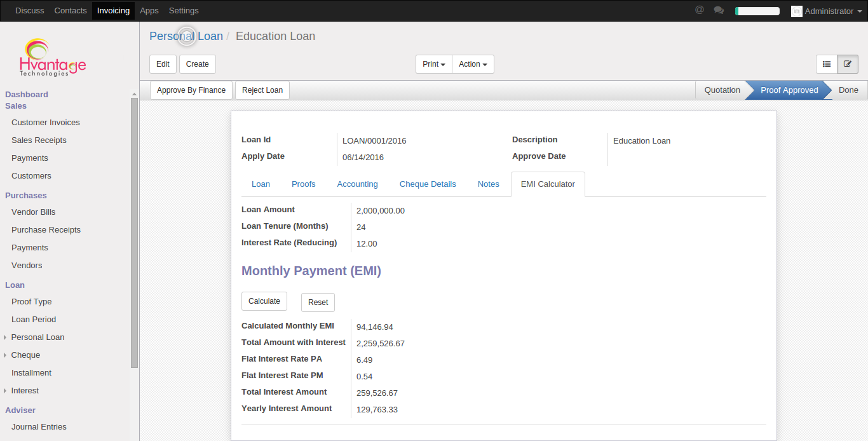Switch to the Accounting tab
The image size is (868, 441).
[x=358, y=184]
